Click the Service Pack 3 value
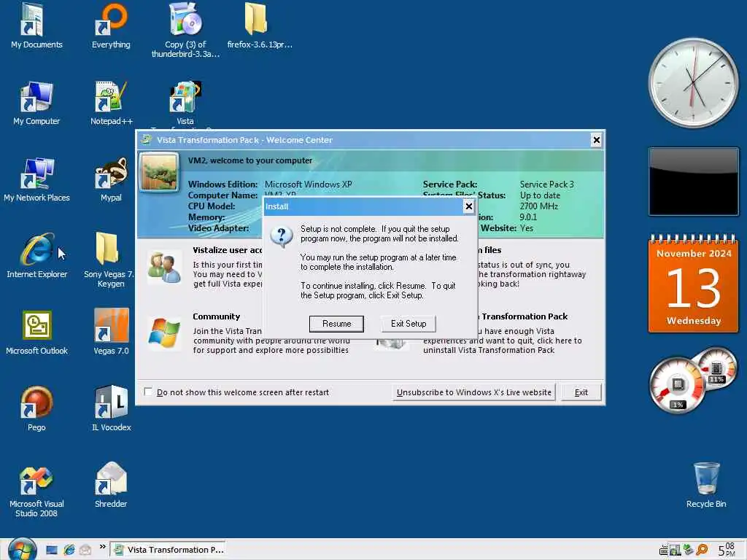This screenshot has height=560, width=747. (x=547, y=184)
